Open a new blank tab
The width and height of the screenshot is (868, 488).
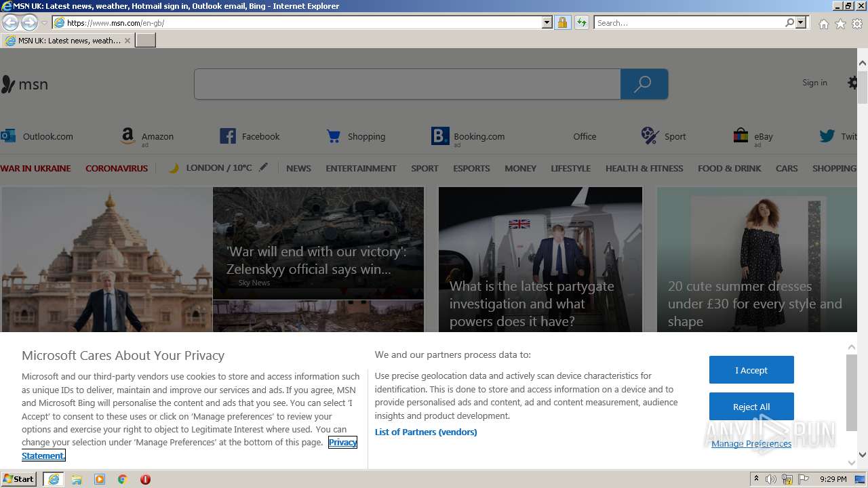click(146, 41)
